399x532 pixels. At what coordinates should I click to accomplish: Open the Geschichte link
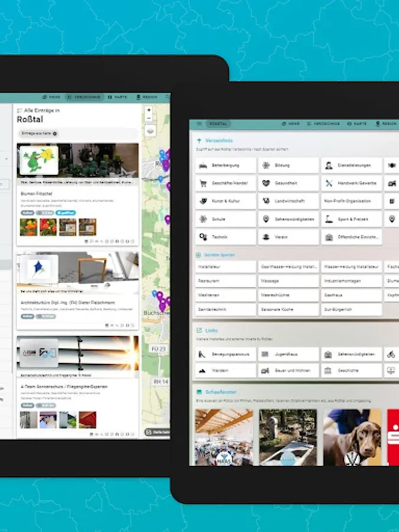pos(352,371)
